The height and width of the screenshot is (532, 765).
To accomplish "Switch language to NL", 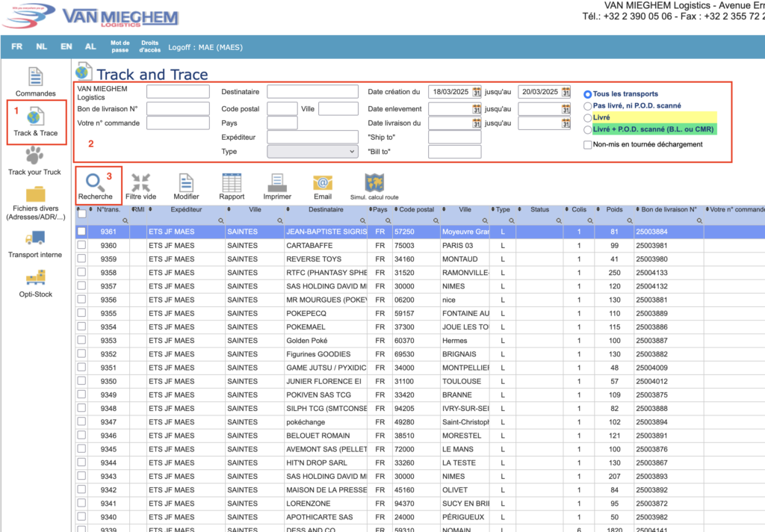I will 41,46.
